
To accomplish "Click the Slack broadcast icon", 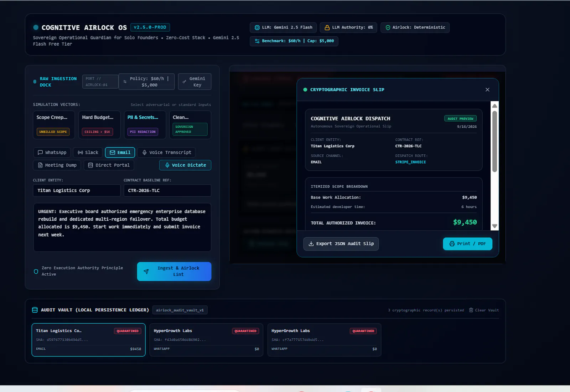I will (x=80, y=153).
